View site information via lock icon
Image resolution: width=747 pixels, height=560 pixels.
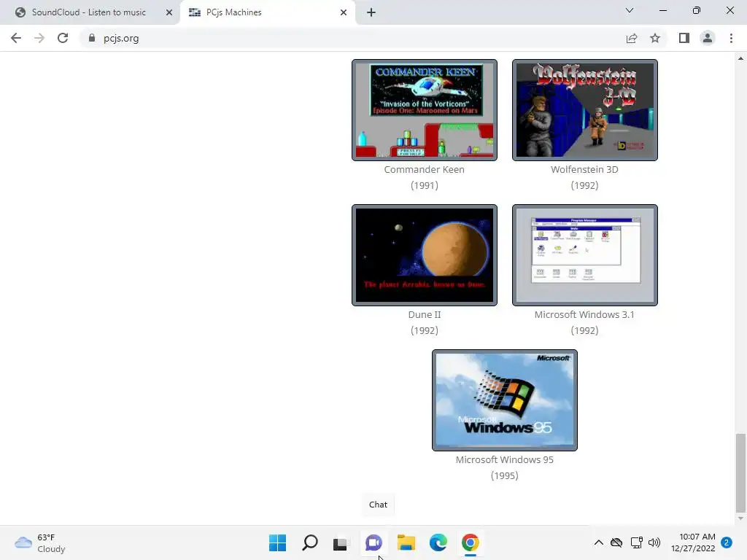[x=92, y=38]
